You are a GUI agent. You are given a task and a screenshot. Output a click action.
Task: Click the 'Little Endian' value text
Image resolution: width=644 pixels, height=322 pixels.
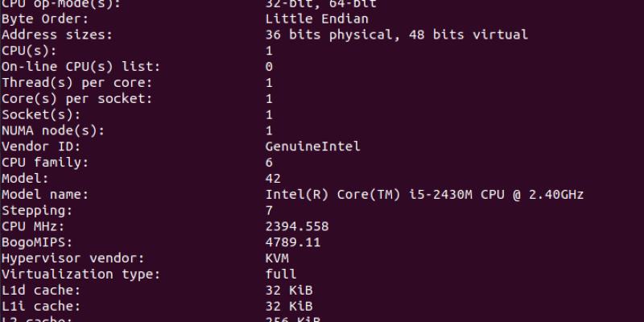(x=316, y=19)
